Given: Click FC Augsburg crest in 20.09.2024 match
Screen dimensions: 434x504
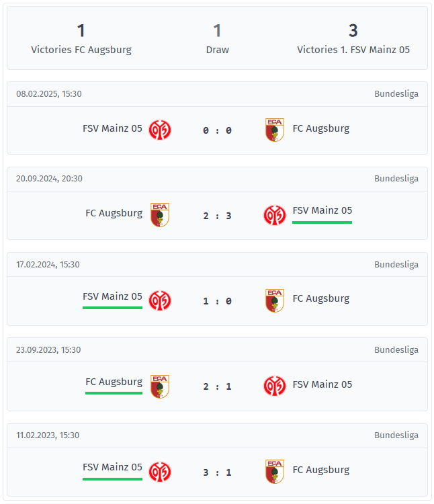Looking at the screenshot, I should pos(160,215).
